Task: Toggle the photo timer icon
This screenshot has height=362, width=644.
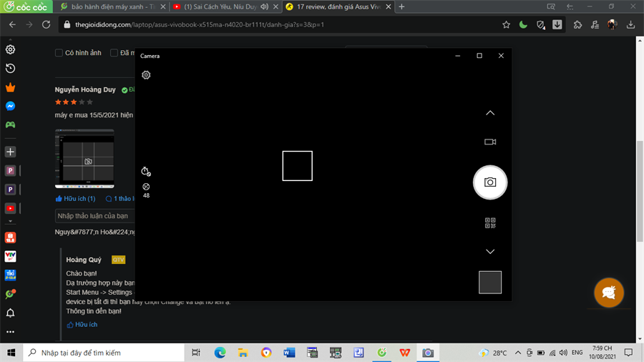Action: (x=146, y=172)
